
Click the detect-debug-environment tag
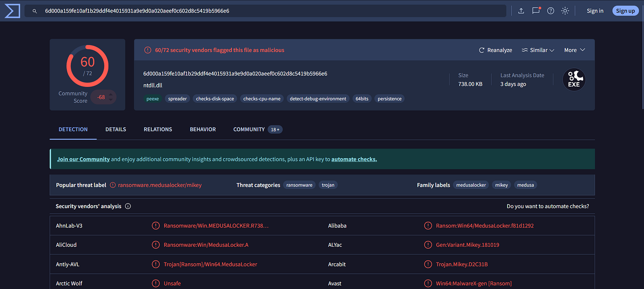pos(318,99)
